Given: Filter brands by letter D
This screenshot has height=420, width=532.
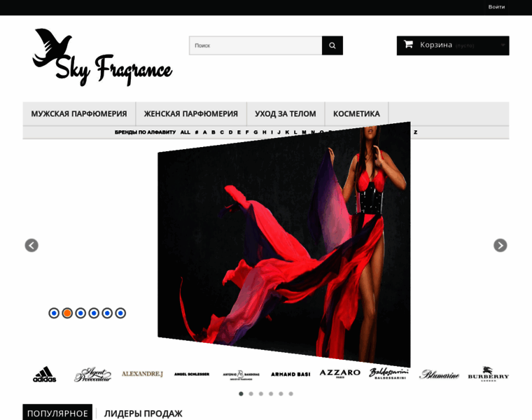Looking at the screenshot, I should coord(230,132).
